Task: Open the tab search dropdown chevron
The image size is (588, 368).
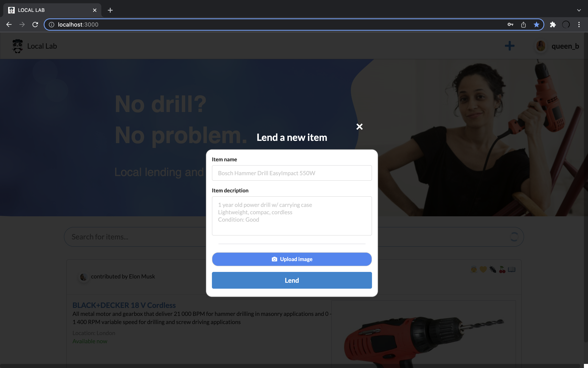Action: tap(579, 10)
